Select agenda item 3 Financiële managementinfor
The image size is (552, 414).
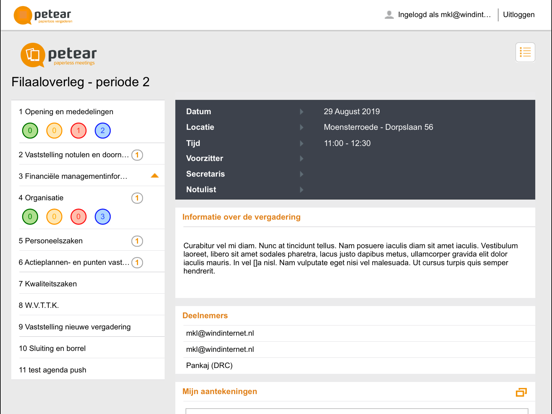[73, 176]
